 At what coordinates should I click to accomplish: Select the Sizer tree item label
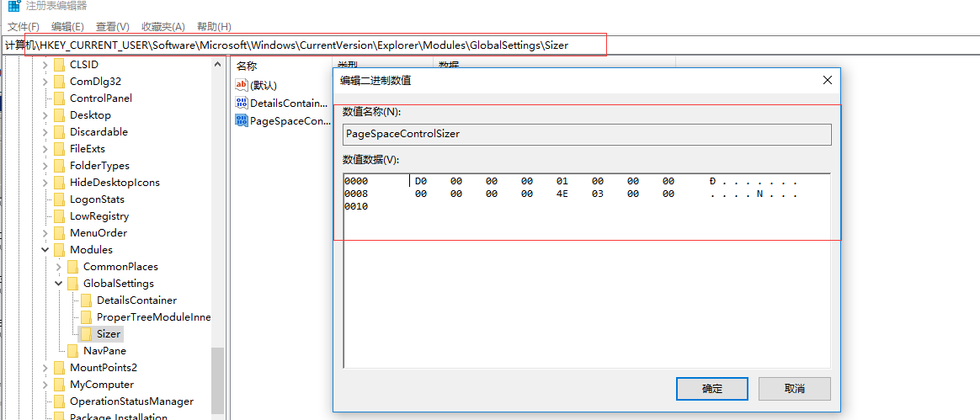tap(109, 334)
